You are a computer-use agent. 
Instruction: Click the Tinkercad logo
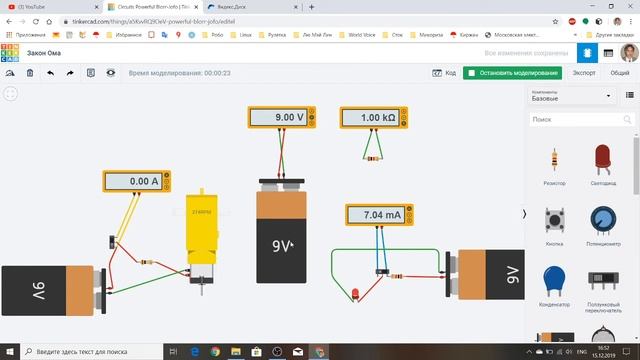(x=10, y=53)
